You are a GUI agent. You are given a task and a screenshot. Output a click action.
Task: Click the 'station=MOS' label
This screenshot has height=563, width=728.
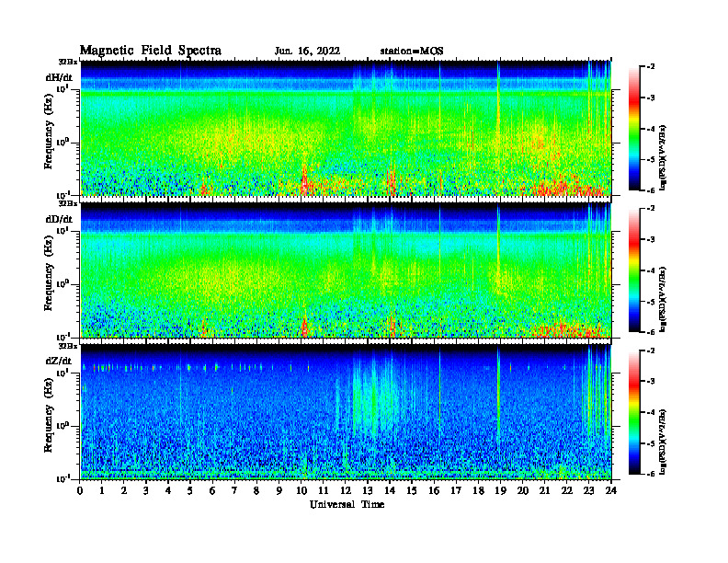[x=412, y=52]
